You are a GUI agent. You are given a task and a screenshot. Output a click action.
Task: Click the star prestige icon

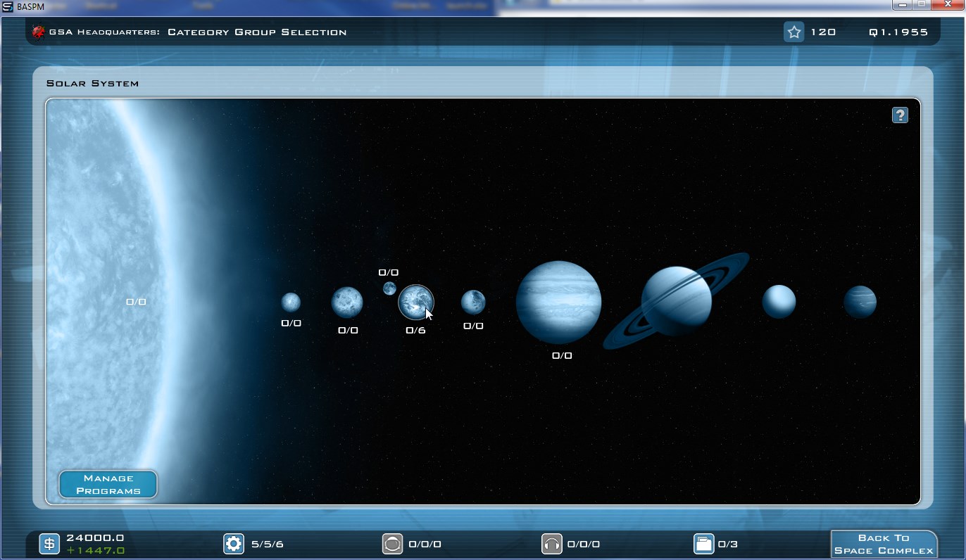(793, 32)
